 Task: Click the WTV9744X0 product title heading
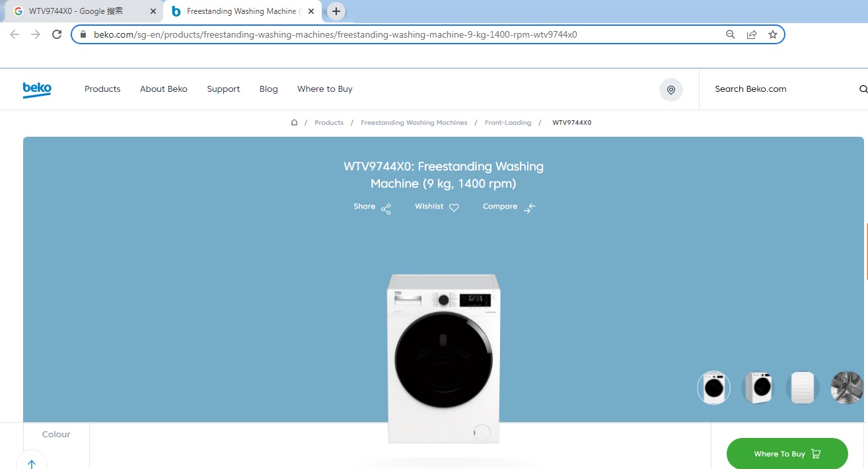[443, 175]
